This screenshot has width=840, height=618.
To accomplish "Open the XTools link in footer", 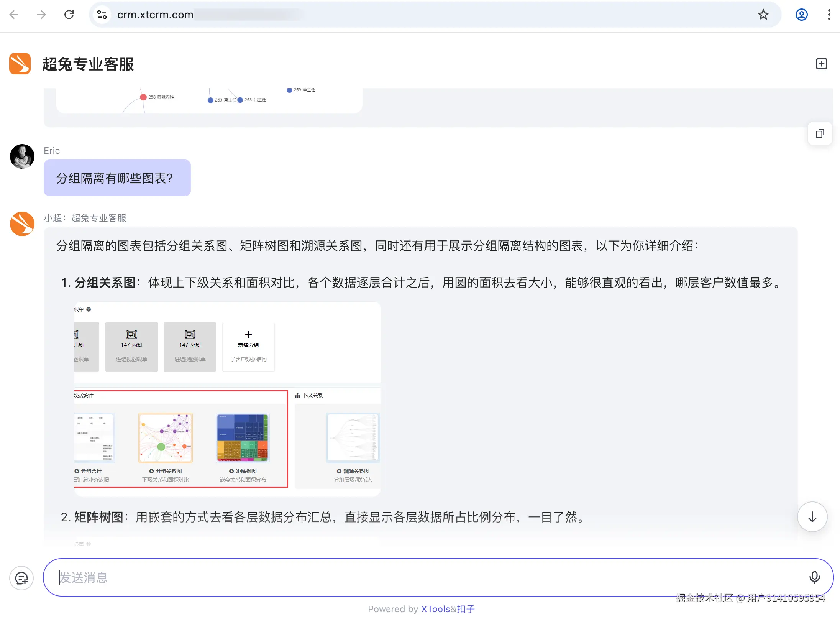I will coord(435,609).
